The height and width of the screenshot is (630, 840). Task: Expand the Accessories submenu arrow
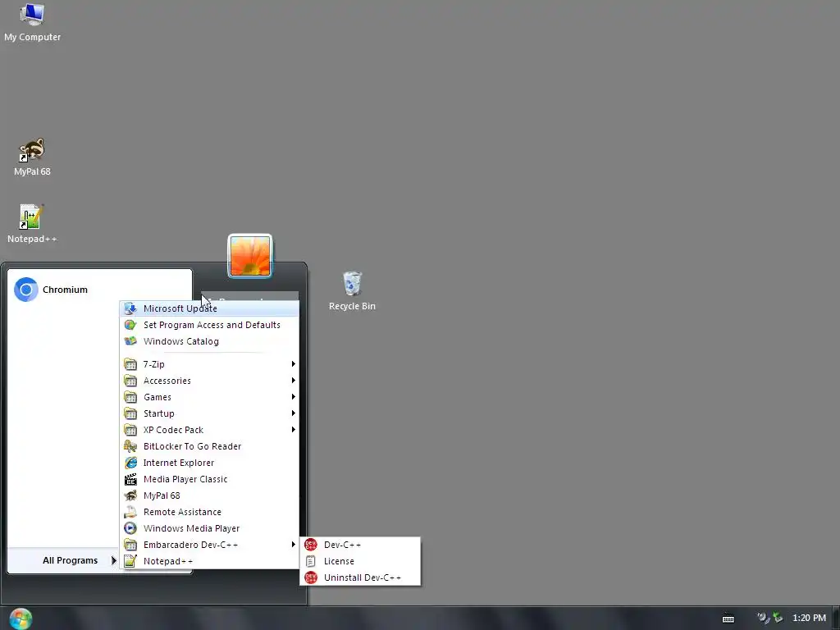point(294,381)
